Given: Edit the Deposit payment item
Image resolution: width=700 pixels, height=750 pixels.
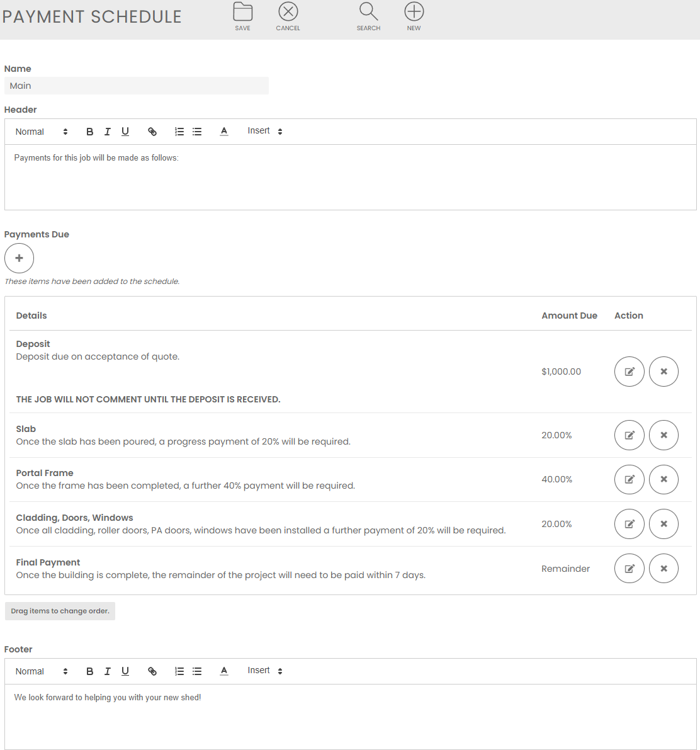Looking at the screenshot, I should [x=629, y=372].
